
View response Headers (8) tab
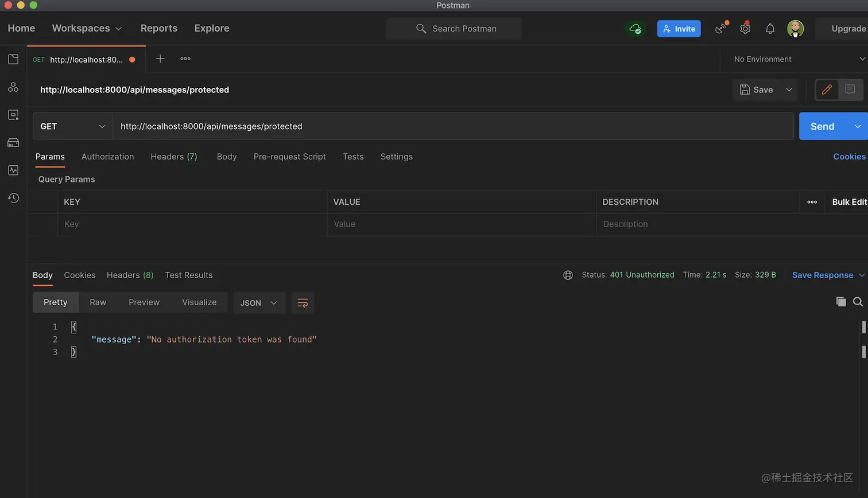coord(130,275)
